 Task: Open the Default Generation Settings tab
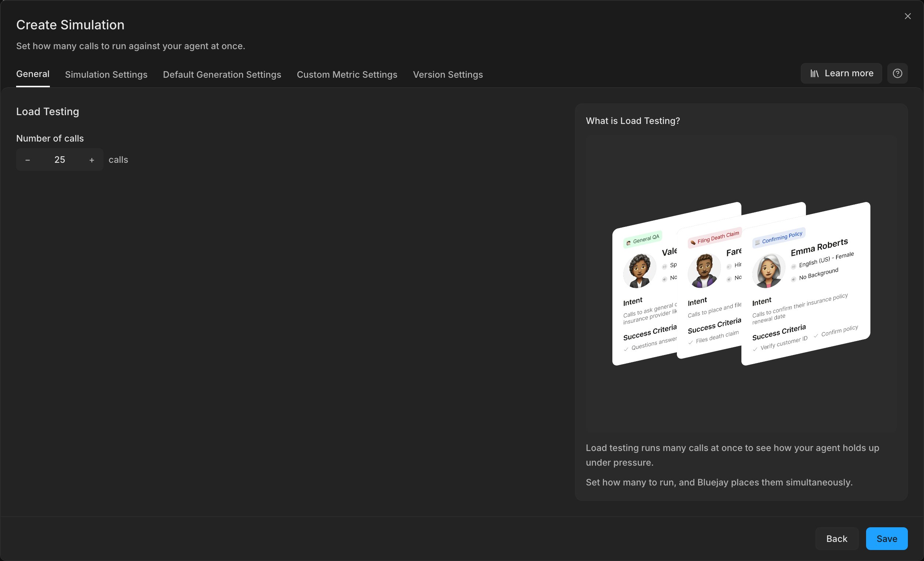[x=222, y=74]
